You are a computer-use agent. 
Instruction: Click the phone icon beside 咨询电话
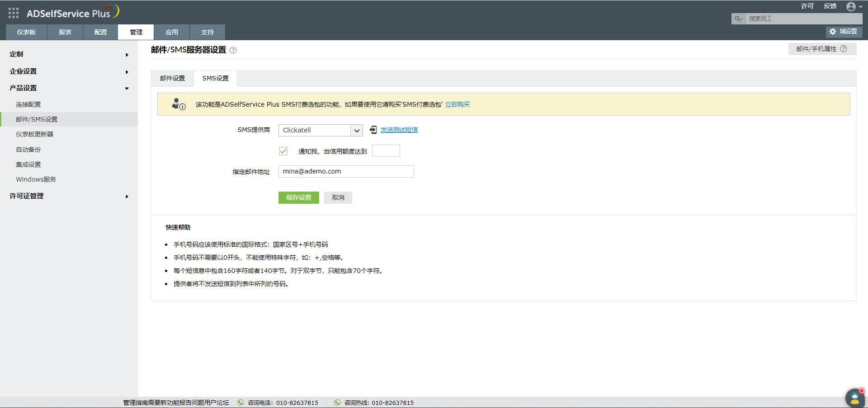241,403
